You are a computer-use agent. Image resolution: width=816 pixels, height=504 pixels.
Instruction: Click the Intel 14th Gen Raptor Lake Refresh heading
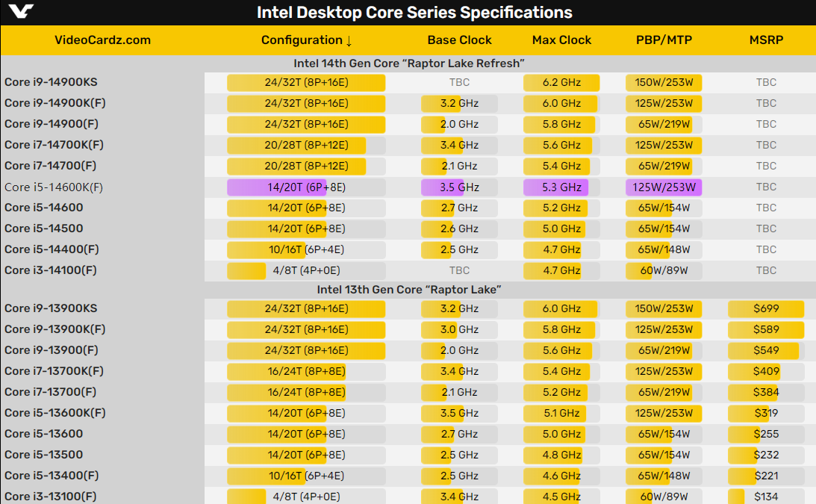408,63
